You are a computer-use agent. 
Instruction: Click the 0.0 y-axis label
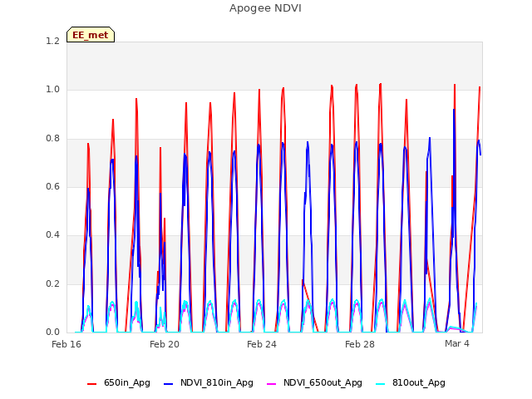click(x=53, y=332)
